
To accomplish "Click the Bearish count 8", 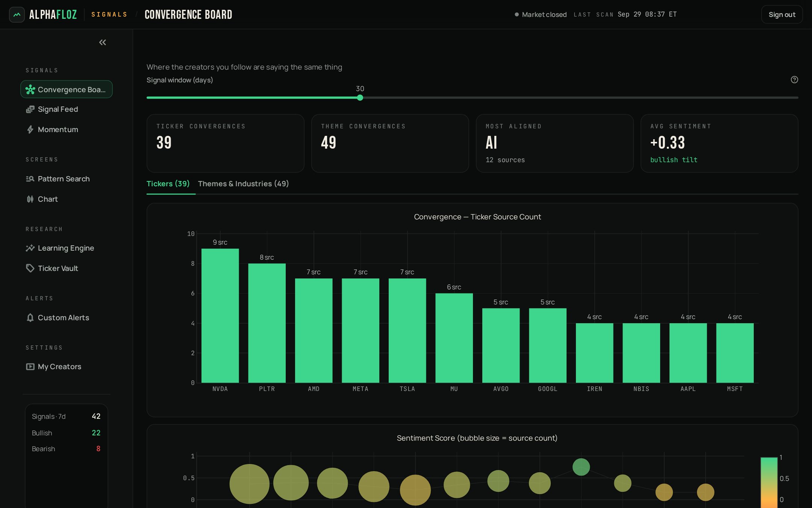I will coord(98,449).
